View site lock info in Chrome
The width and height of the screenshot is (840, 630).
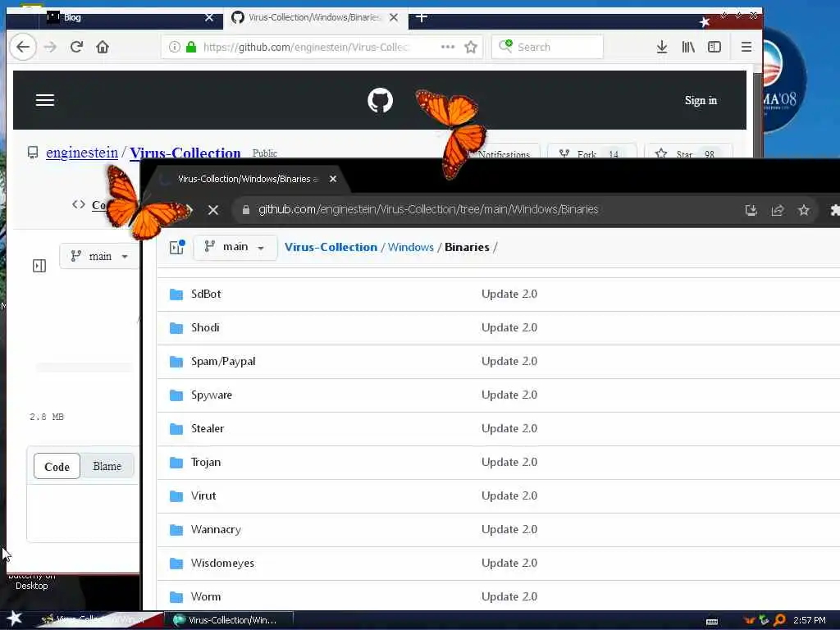[x=246, y=210]
